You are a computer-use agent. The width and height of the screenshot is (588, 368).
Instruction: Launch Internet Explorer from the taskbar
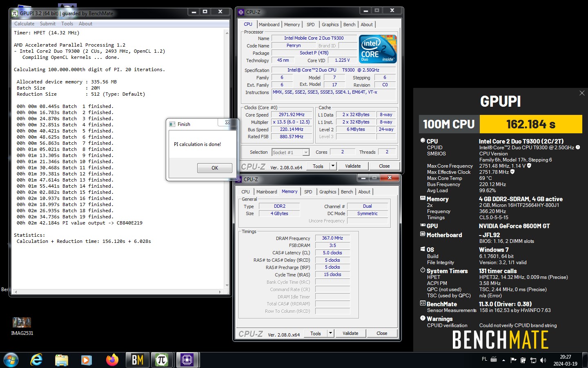[x=37, y=360]
